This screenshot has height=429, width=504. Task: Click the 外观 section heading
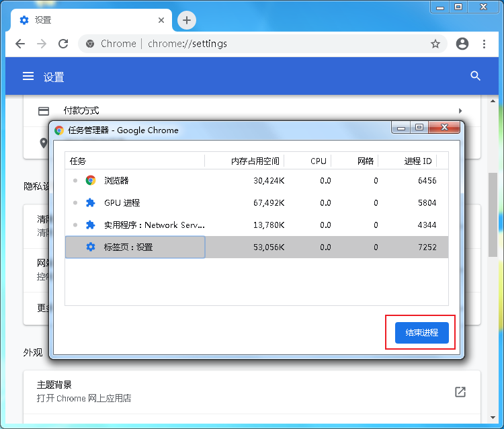point(33,352)
